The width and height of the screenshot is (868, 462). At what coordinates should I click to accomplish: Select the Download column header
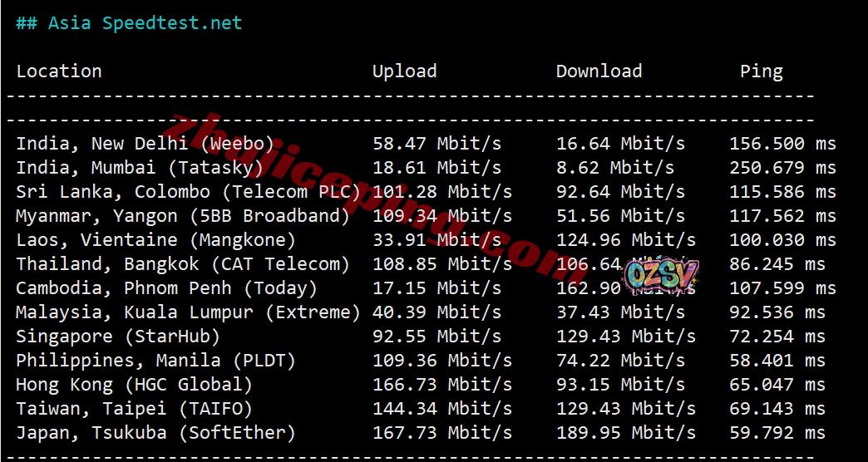599,71
